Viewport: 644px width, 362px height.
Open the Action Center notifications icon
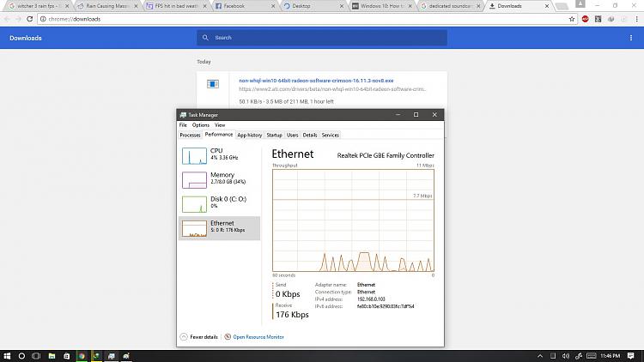[631, 356]
